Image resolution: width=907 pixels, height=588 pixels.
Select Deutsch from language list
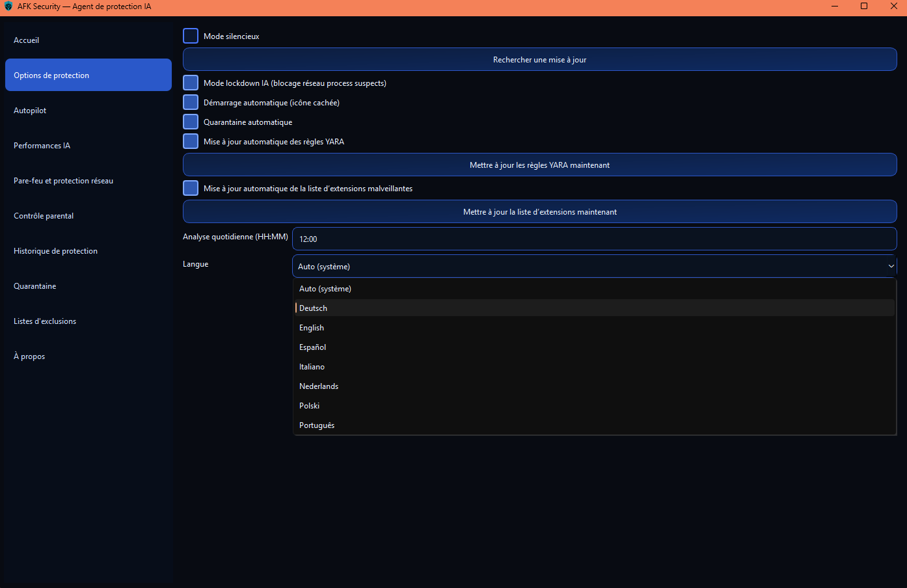point(313,308)
